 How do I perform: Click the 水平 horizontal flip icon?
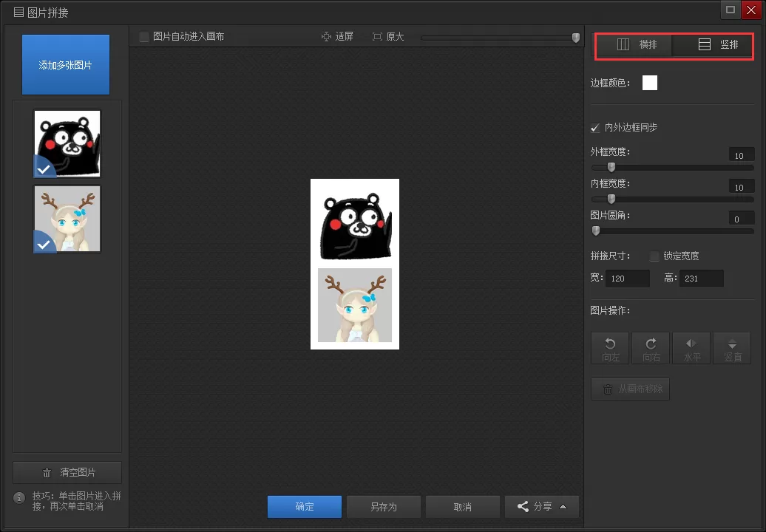[691, 349]
